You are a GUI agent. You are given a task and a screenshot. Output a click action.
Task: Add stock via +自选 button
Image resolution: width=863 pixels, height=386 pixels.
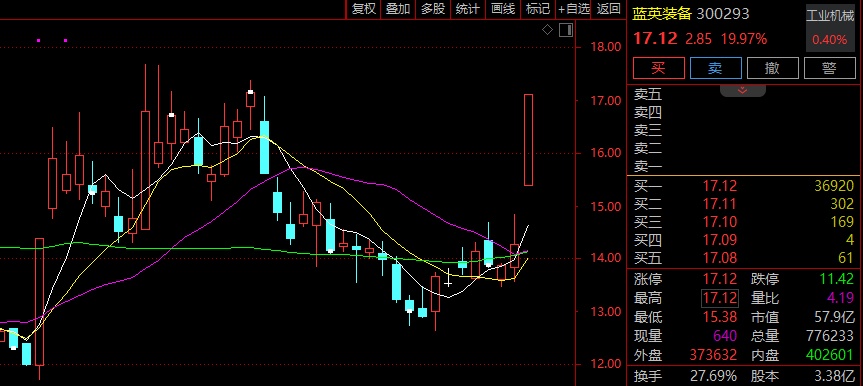(573, 9)
